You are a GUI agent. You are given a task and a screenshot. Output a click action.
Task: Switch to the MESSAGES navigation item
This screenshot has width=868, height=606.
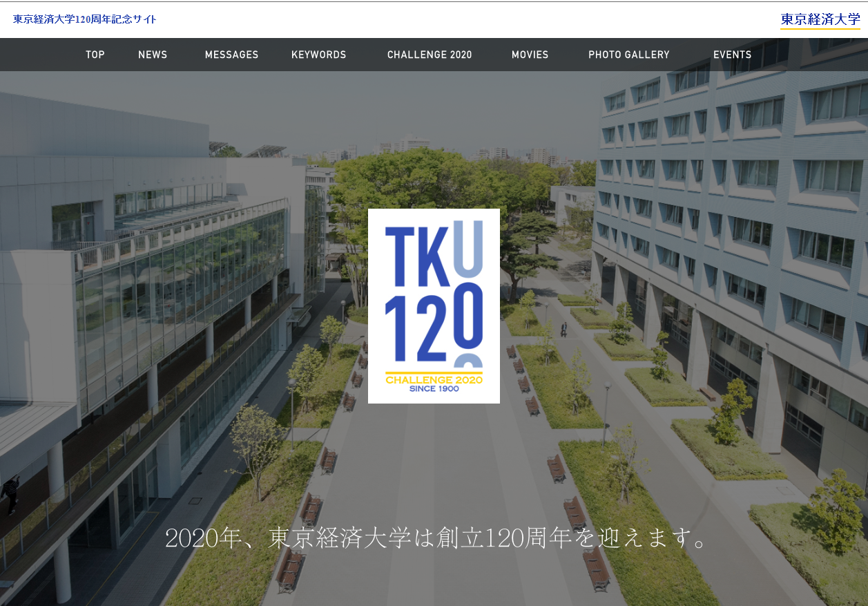click(x=231, y=55)
